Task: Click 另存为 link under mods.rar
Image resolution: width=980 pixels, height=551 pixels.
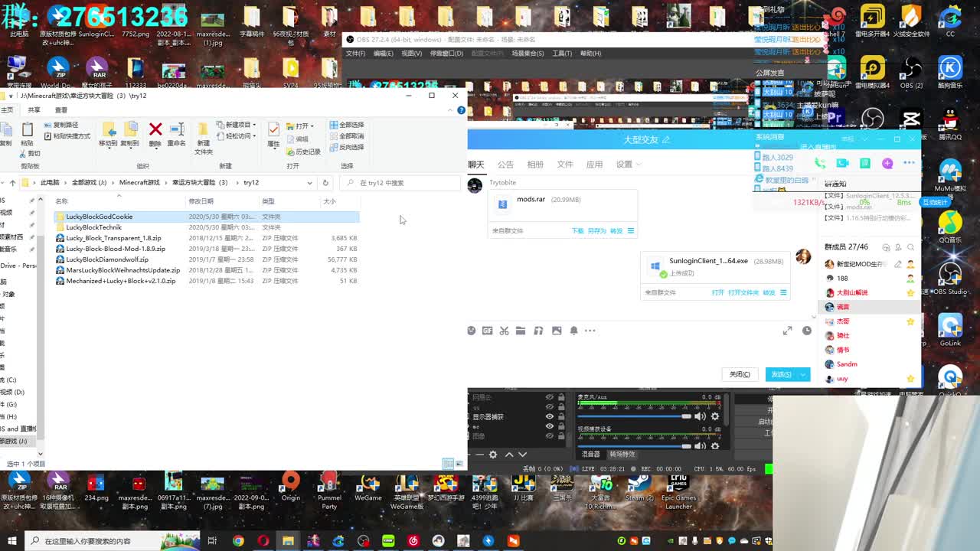Action: [x=597, y=230]
